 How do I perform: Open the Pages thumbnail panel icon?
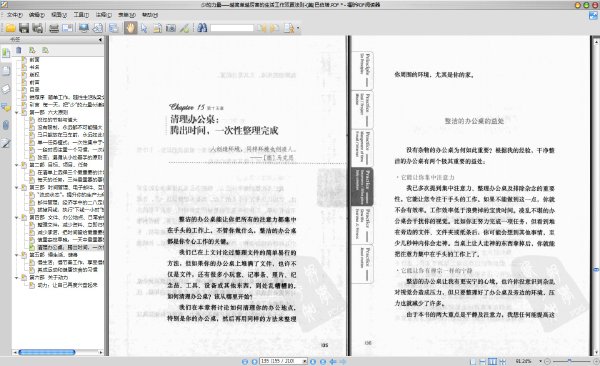6,71
